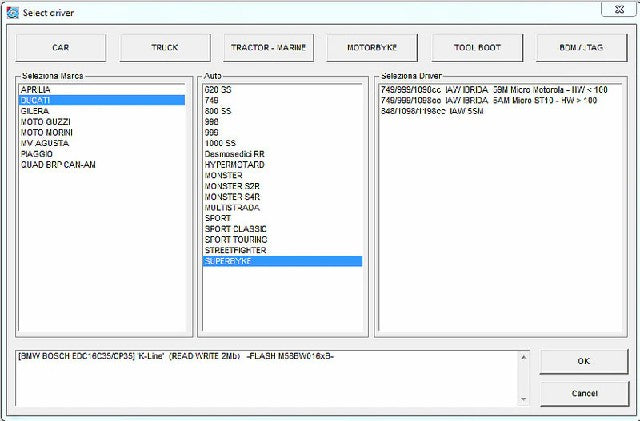Open the TRUCK category
Viewport: 640px width, 421px height.
point(165,48)
